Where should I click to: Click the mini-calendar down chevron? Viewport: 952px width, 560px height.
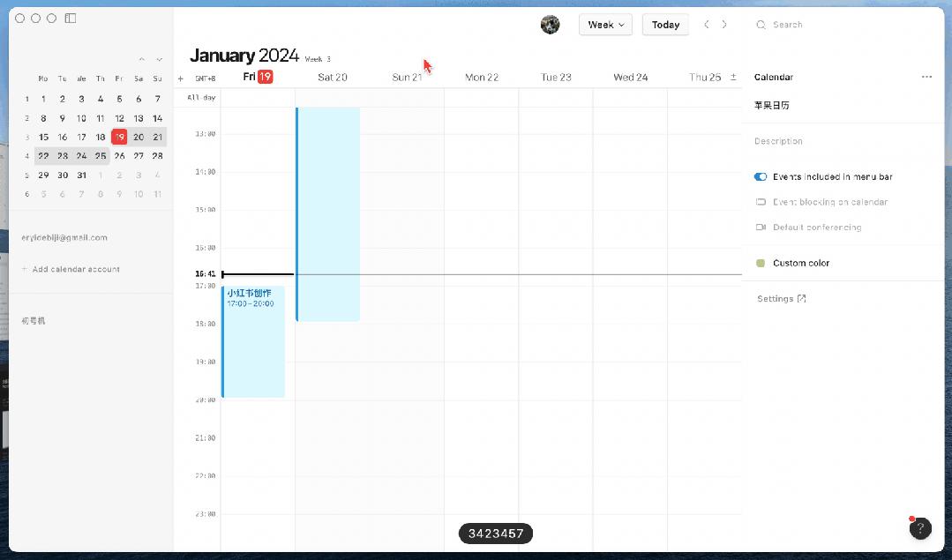[x=158, y=59]
